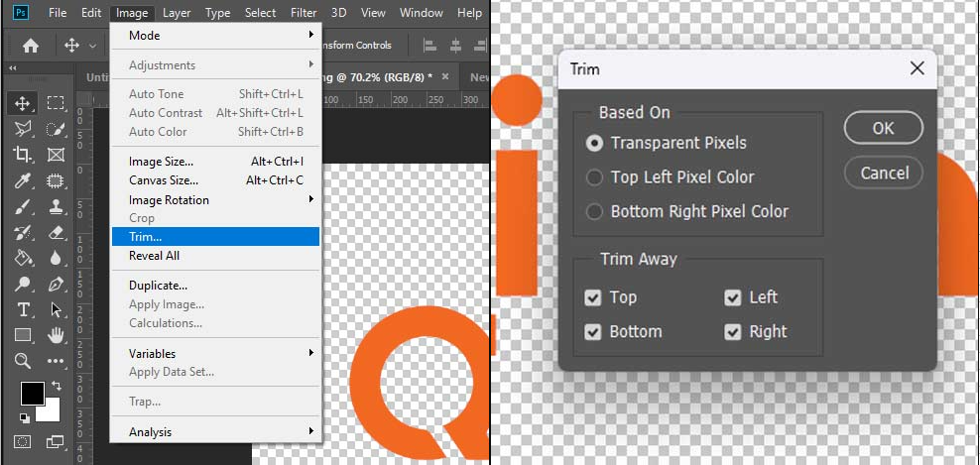Select the Dodge tool

point(23,284)
